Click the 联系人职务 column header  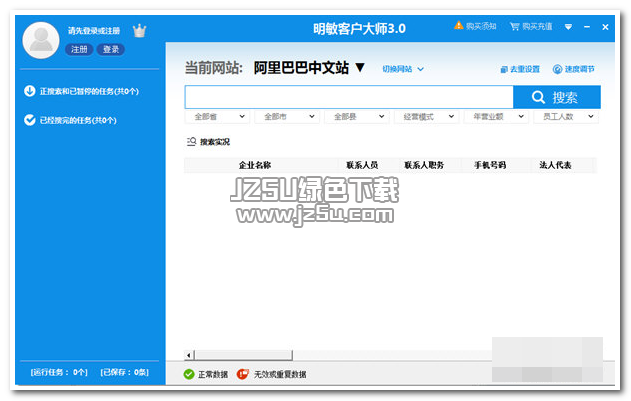(x=424, y=165)
